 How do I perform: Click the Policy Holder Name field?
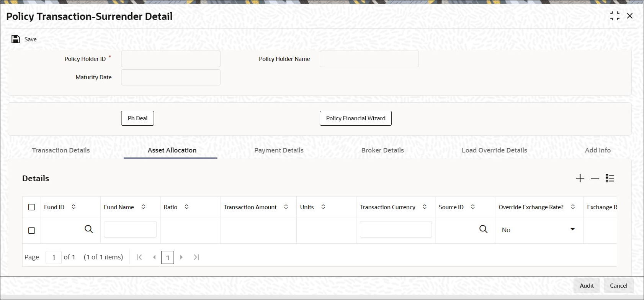[x=369, y=59]
